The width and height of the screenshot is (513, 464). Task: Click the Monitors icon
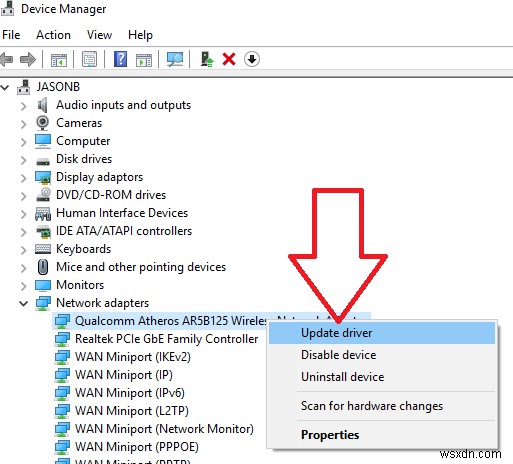tap(43, 285)
